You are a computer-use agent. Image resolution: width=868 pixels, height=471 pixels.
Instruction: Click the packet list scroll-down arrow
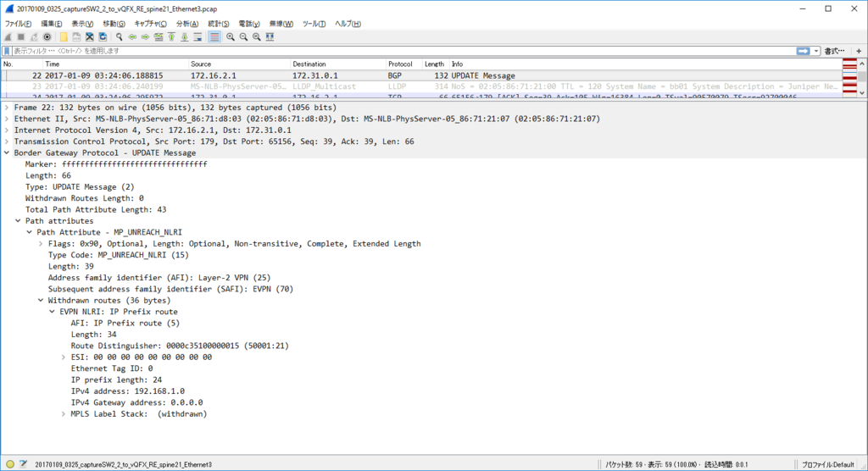862,92
